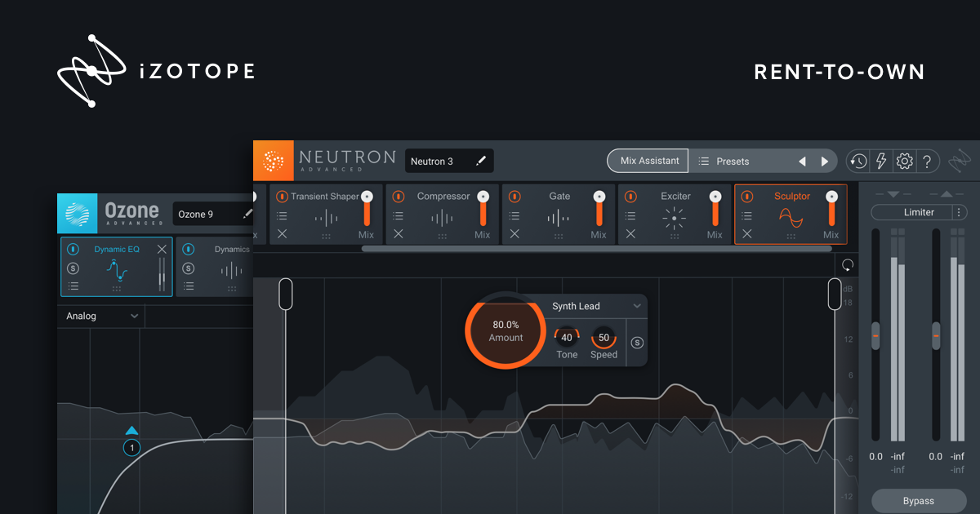
Task: Toggle Sculptor module power
Action: [746, 197]
